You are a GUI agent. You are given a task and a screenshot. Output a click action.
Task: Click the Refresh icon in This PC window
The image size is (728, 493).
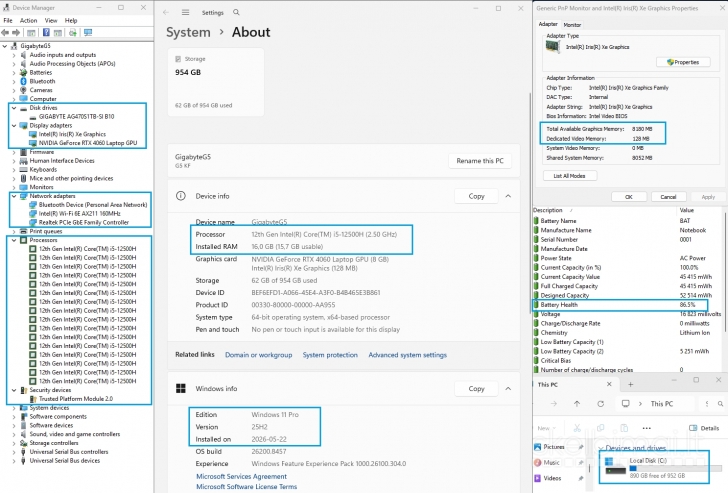[600, 404]
